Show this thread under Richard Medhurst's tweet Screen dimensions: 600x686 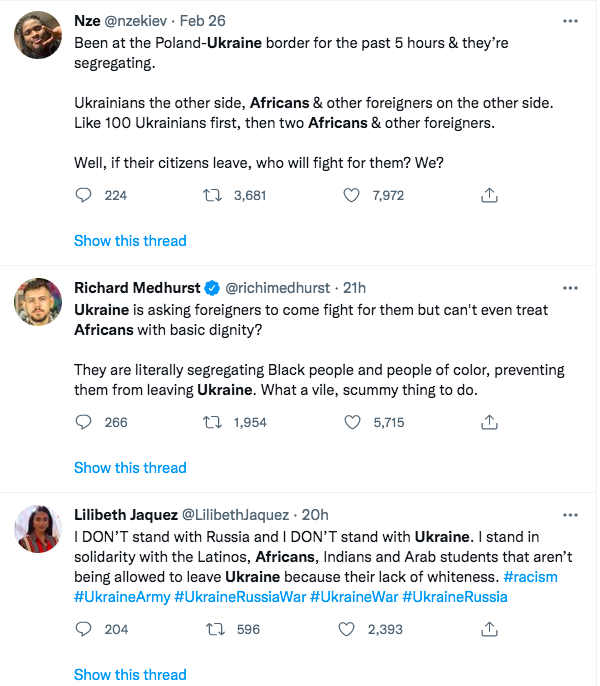[130, 468]
